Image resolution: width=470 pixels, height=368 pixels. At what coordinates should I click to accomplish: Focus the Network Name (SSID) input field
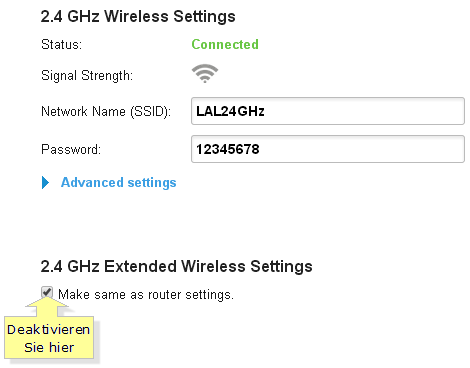click(328, 111)
